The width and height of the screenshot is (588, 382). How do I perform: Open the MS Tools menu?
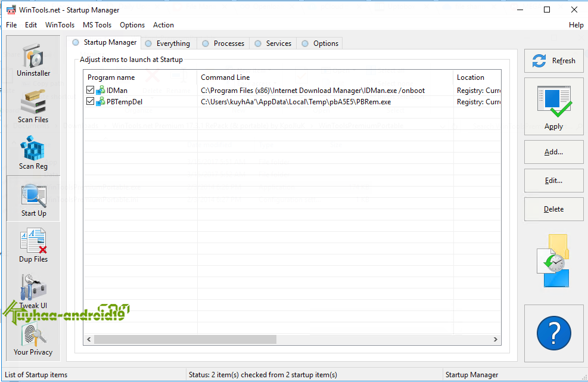coord(97,25)
